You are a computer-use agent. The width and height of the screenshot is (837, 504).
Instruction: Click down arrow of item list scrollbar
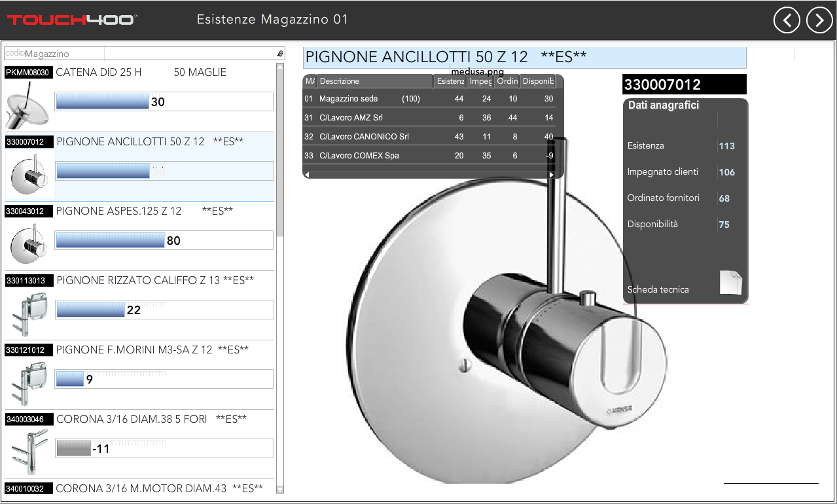[280, 489]
